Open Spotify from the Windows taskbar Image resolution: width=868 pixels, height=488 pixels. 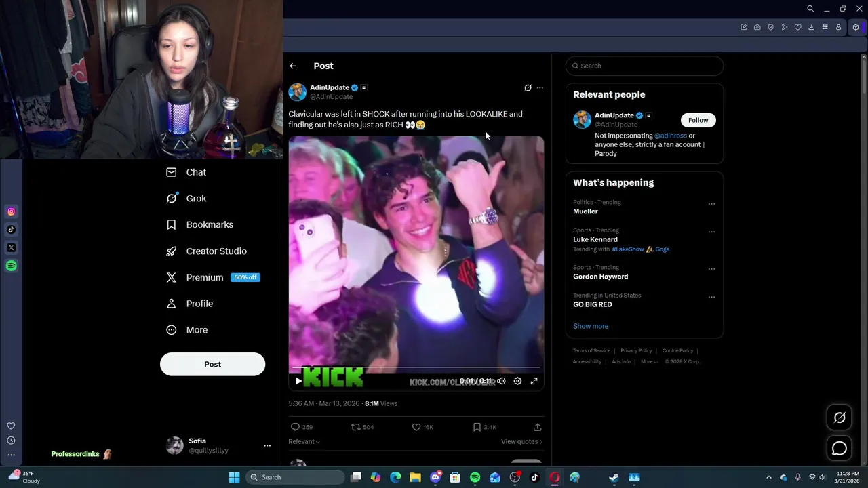[475, 477]
